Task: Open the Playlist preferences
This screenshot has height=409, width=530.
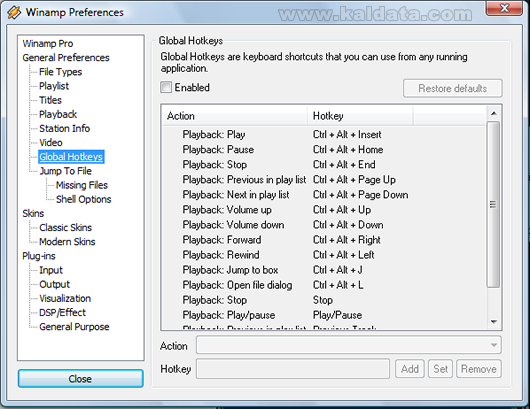Action: click(54, 86)
